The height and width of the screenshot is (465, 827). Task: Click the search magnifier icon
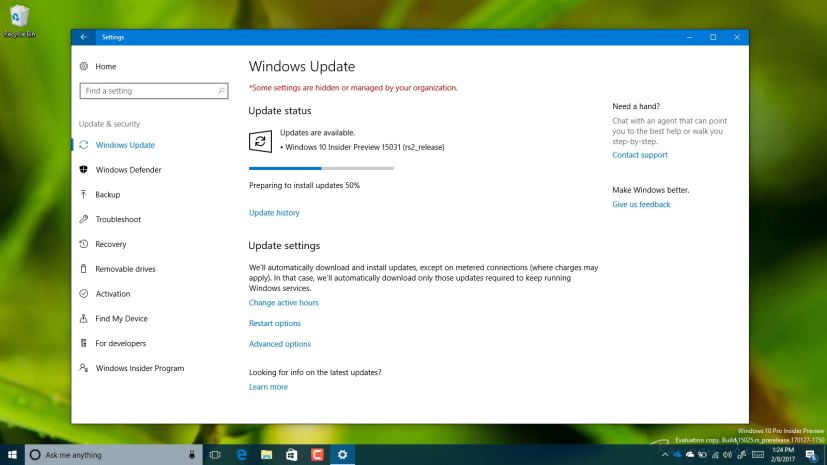click(221, 91)
